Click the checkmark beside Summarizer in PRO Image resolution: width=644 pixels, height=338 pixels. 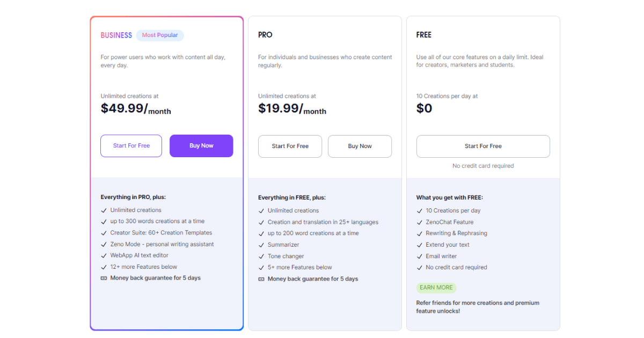(261, 245)
